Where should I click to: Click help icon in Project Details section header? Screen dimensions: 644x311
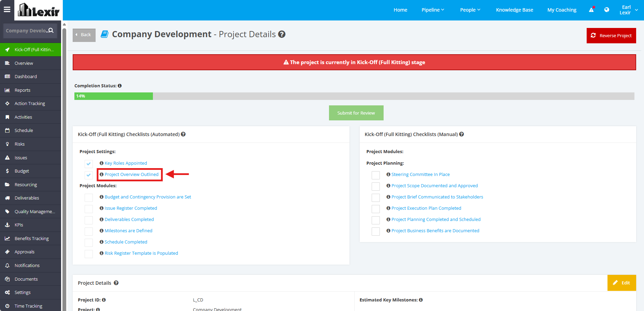pyautogui.click(x=116, y=283)
